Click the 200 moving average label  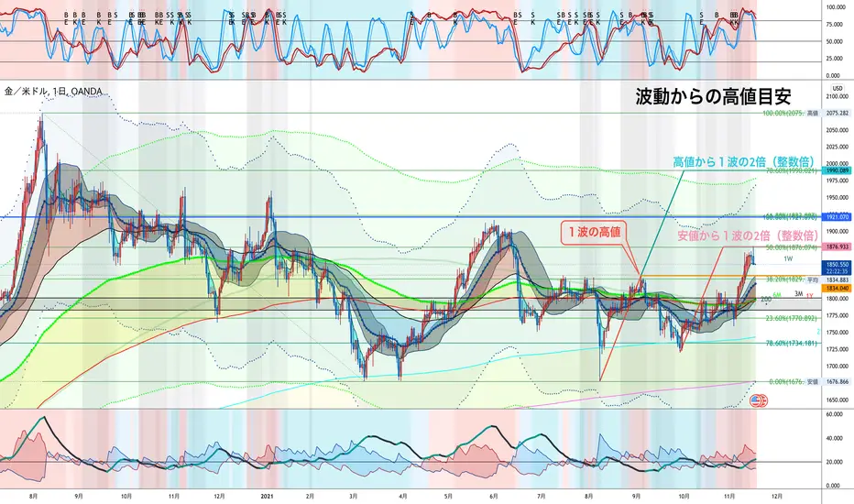point(766,299)
